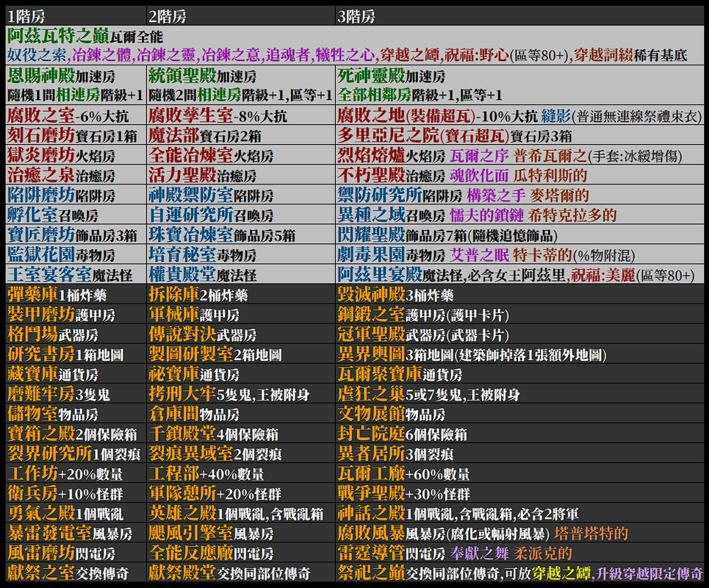Click 神話之殿 cell
The height and width of the screenshot is (588, 709).
point(519,513)
